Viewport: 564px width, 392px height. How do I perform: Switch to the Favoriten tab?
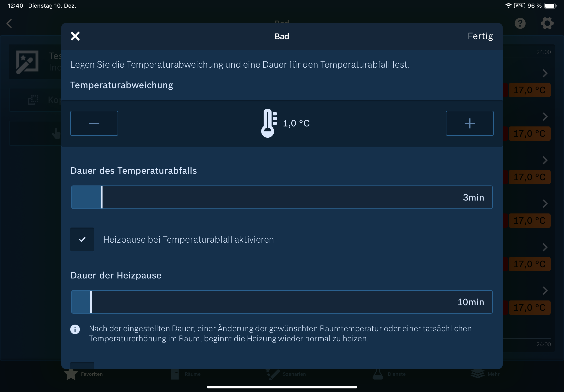pyautogui.click(x=83, y=374)
